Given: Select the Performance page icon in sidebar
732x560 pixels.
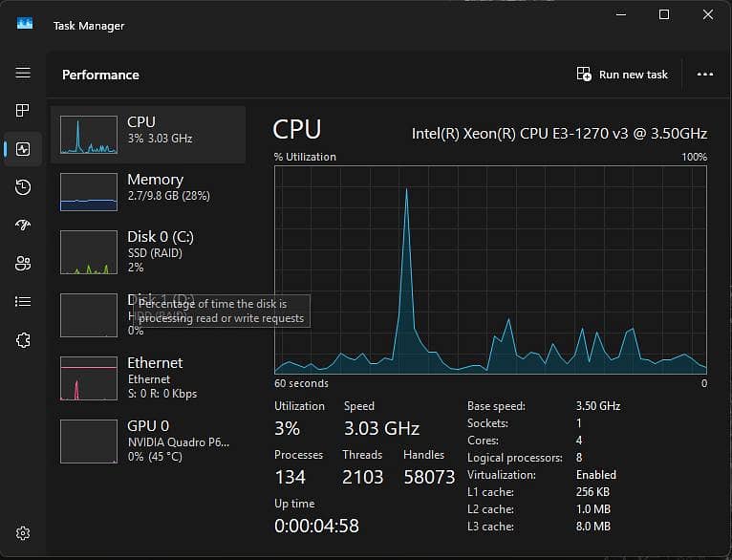Looking at the screenshot, I should click(23, 149).
